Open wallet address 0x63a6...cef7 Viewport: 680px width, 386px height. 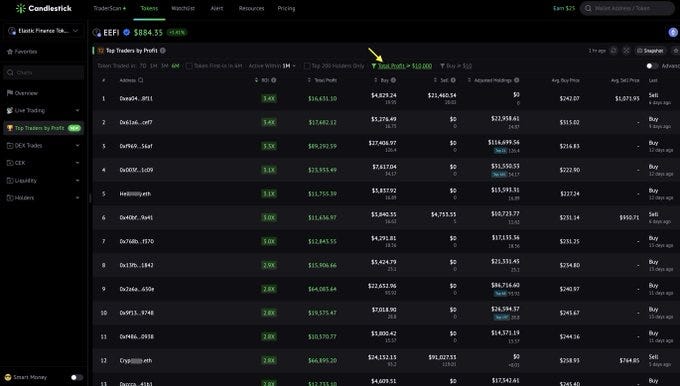click(136, 122)
